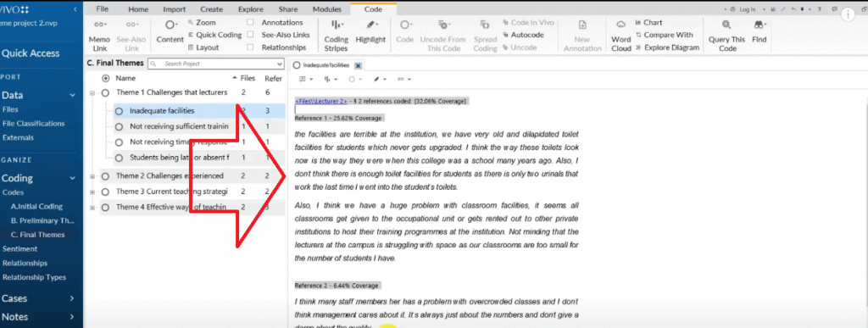Expand the Data section in sidebar

[x=72, y=96]
